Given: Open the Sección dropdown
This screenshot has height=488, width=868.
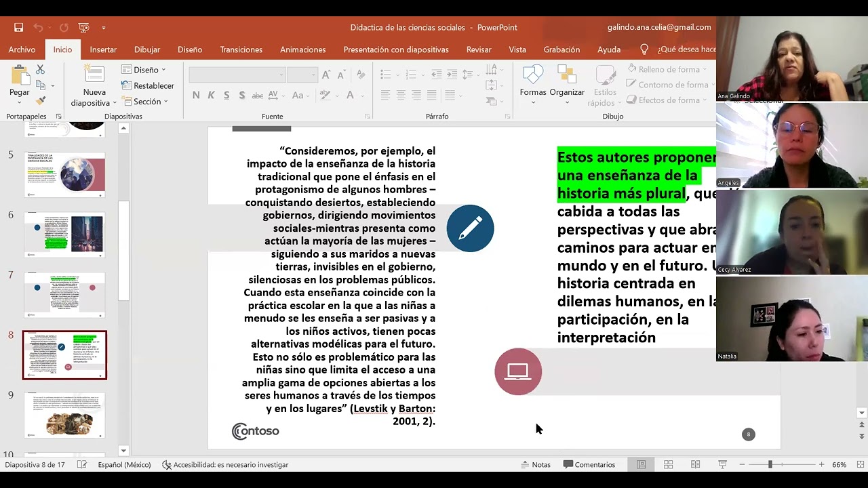Looking at the screenshot, I should coord(143,101).
